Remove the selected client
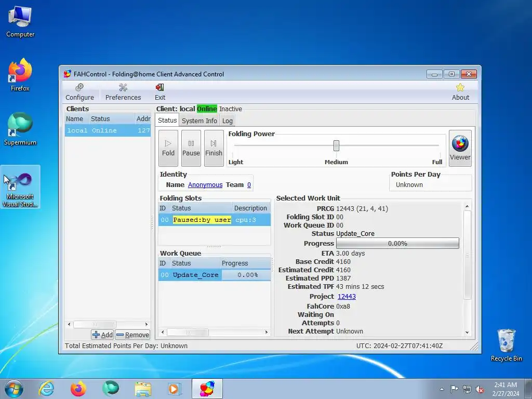Image resolution: width=532 pixels, height=399 pixels. coord(132,335)
